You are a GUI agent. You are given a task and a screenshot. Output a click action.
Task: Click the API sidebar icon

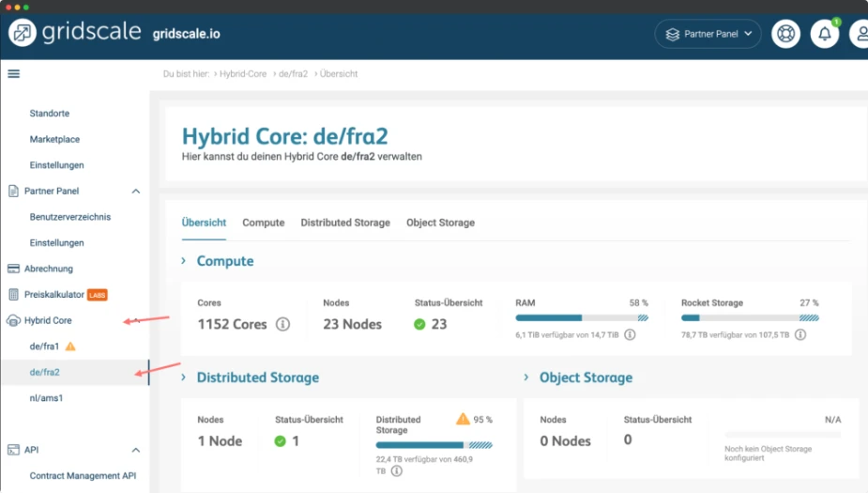click(x=13, y=450)
